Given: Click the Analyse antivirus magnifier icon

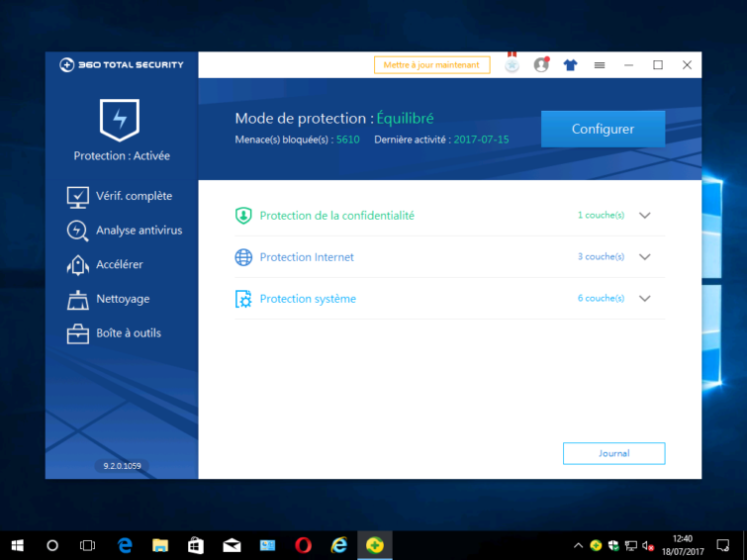Looking at the screenshot, I should pos(77,231).
